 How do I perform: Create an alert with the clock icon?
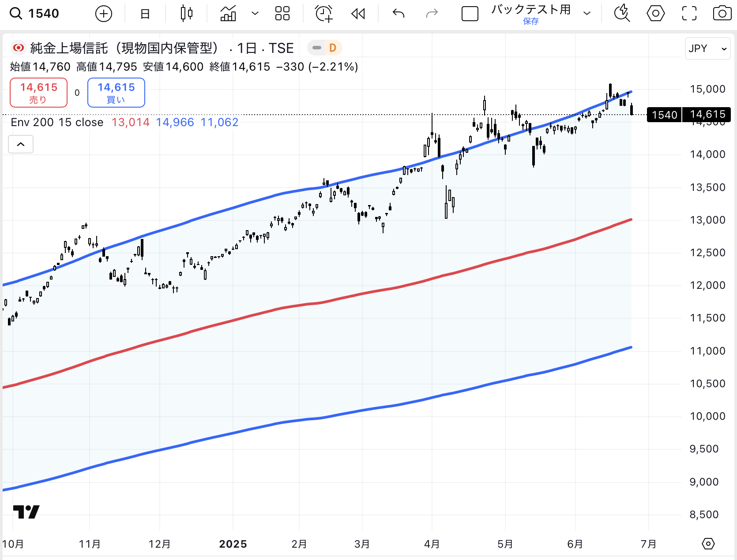pos(324,14)
